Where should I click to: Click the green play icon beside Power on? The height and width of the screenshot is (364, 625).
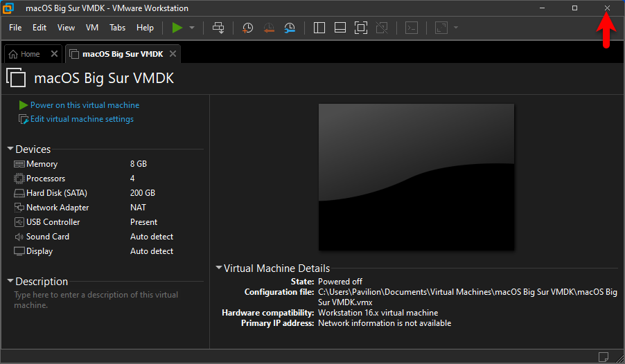tap(23, 105)
